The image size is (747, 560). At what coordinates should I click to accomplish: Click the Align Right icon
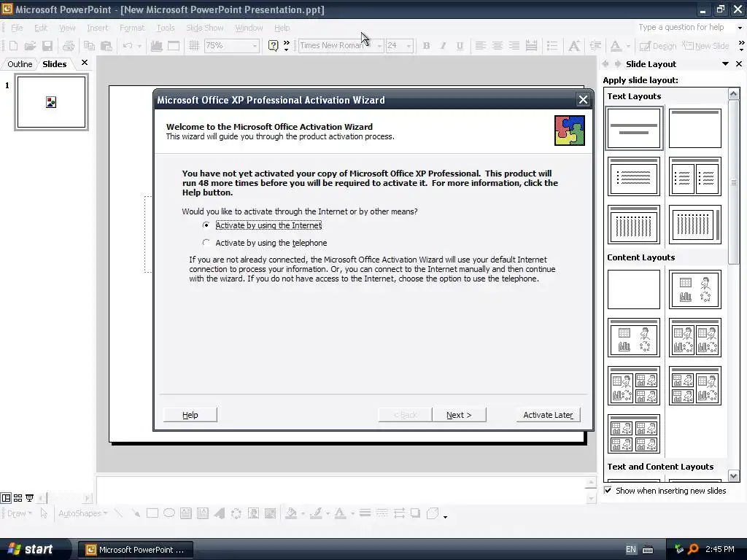tap(514, 46)
